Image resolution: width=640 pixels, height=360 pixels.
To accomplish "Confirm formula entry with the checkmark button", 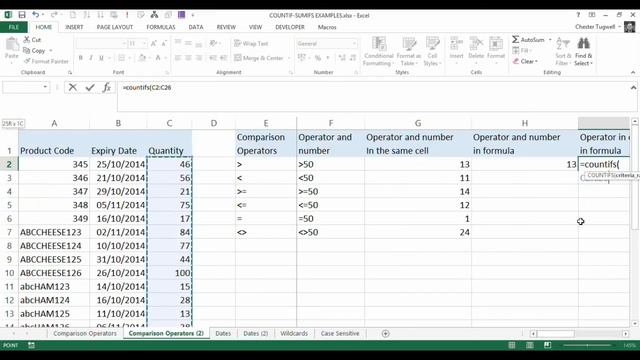I will click(90, 87).
